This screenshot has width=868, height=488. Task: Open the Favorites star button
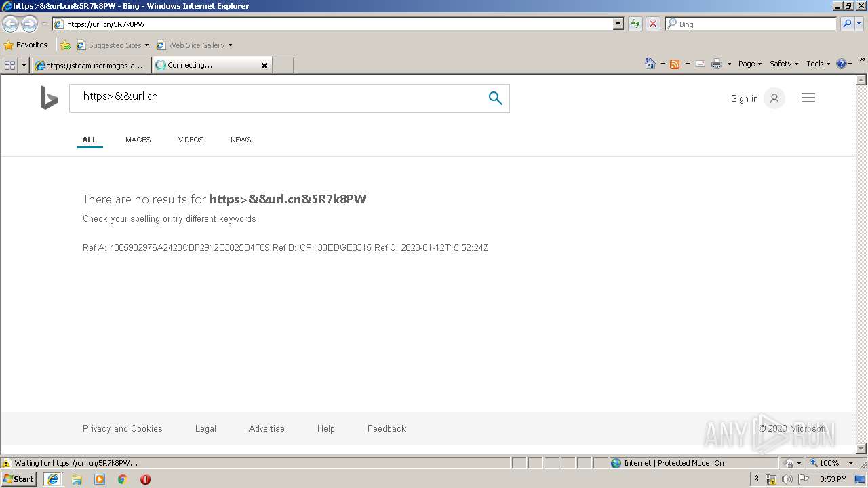click(26, 45)
